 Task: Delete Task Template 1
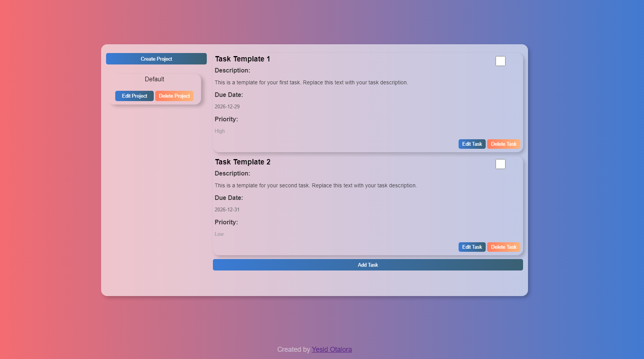(504, 144)
